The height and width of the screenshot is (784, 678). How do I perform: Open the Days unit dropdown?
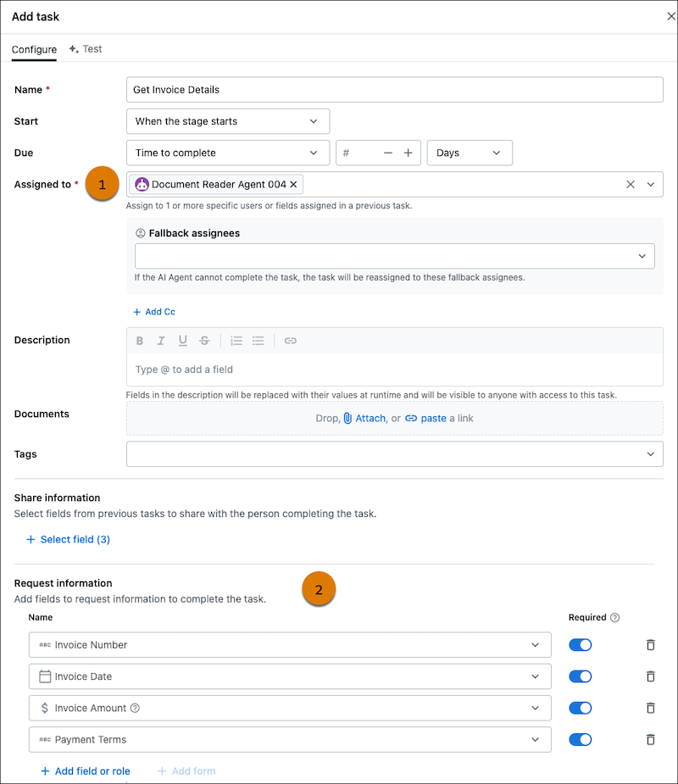(x=470, y=153)
